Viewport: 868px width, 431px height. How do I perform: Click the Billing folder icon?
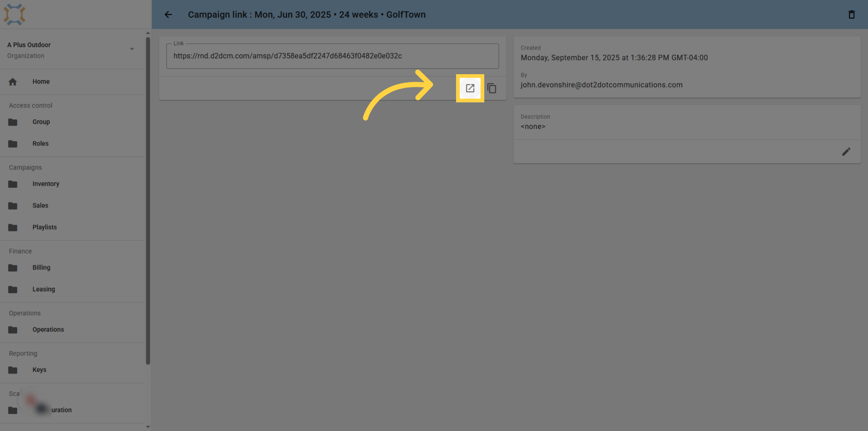click(13, 268)
